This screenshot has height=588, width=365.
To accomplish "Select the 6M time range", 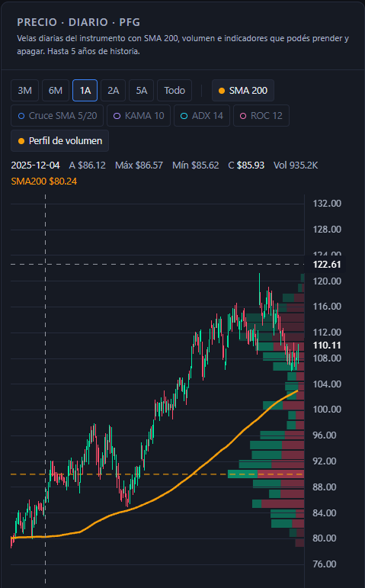I will [x=56, y=91].
